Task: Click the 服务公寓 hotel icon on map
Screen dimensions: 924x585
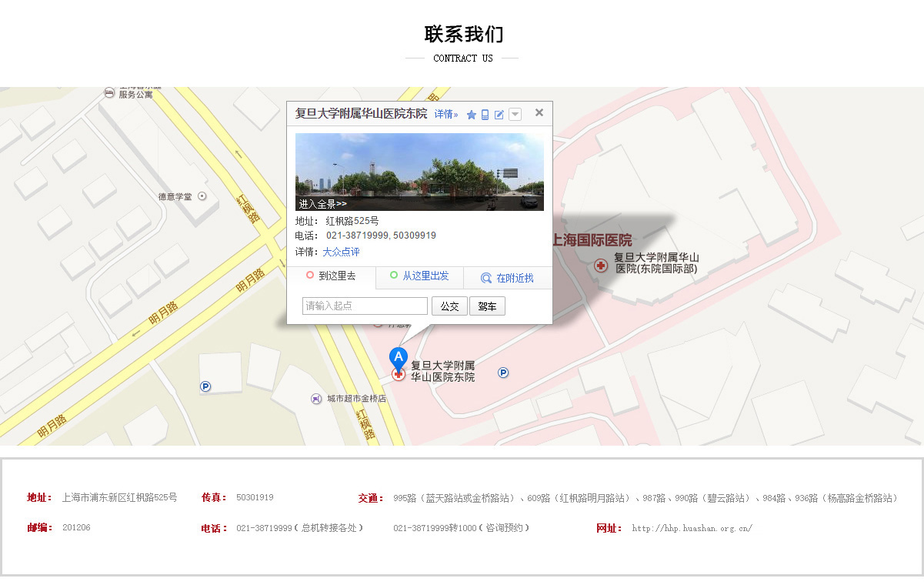Action: pyautogui.click(x=109, y=92)
